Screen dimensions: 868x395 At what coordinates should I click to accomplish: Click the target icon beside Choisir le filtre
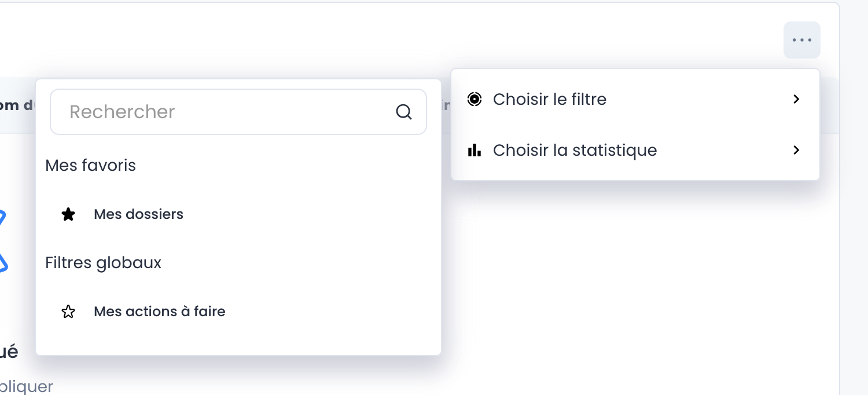tap(474, 99)
